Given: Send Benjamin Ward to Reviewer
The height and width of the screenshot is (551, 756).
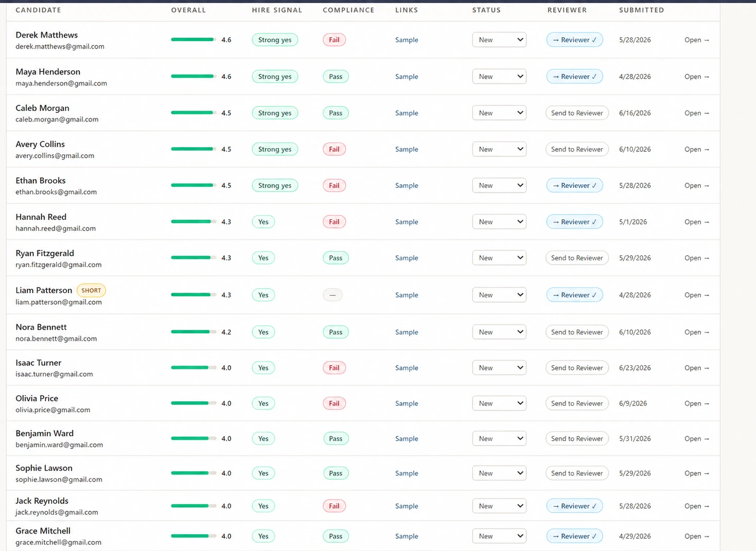Looking at the screenshot, I should 577,438.
